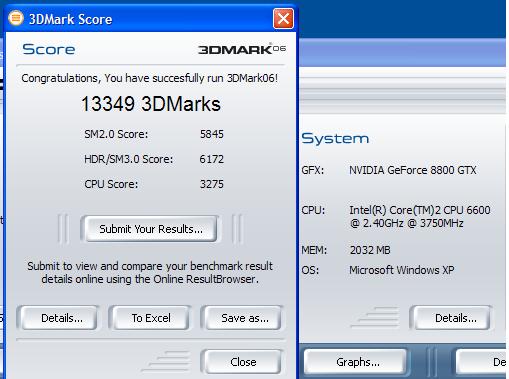509x379 pixels.
Task: Click the HDR/SM3.0 Score: label
Action: coord(129,159)
